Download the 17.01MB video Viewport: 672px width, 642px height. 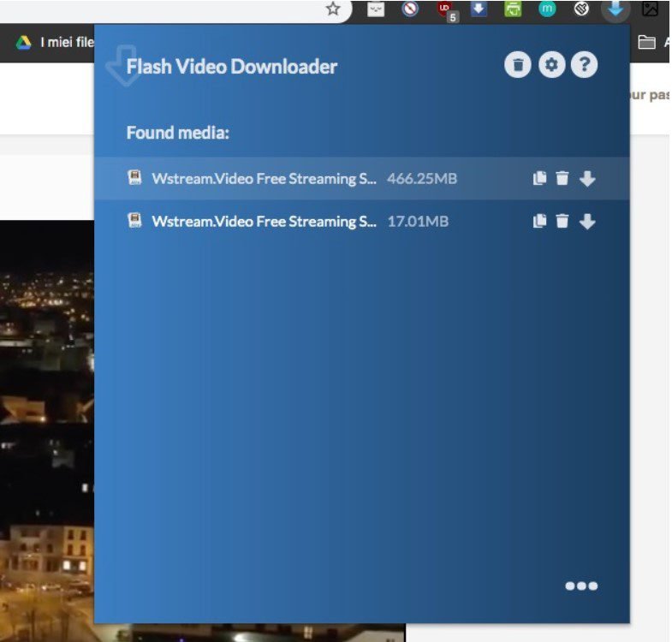pyautogui.click(x=587, y=221)
